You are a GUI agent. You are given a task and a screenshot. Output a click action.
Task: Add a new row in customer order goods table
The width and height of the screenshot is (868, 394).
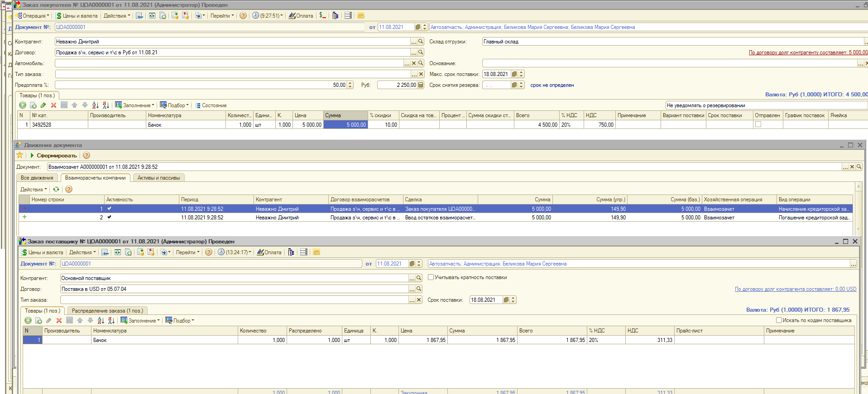[23, 105]
